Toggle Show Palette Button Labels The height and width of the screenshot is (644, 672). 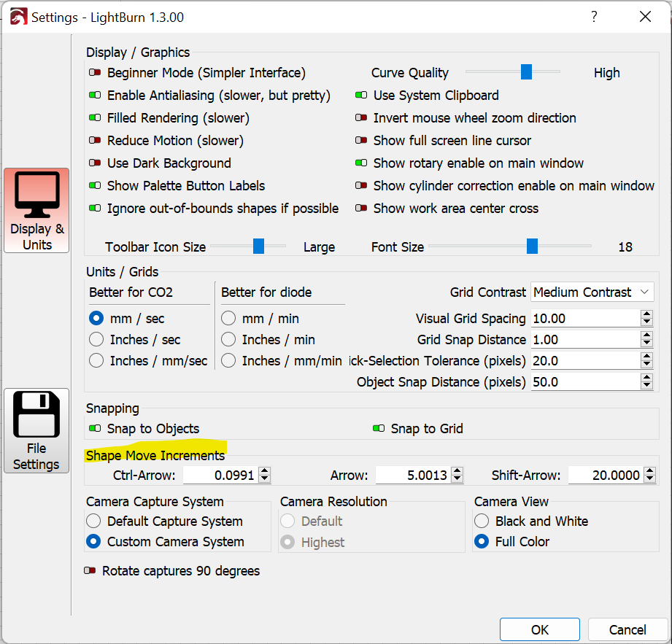(x=95, y=185)
